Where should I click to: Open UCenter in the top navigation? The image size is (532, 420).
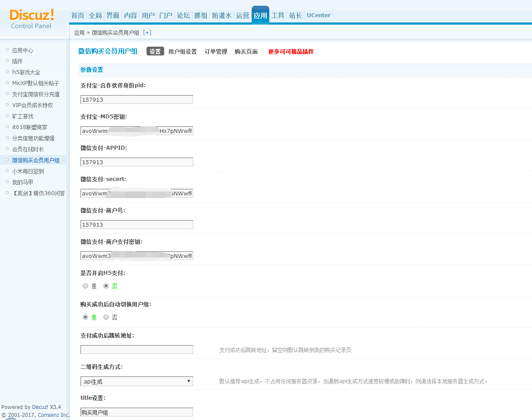click(x=318, y=15)
